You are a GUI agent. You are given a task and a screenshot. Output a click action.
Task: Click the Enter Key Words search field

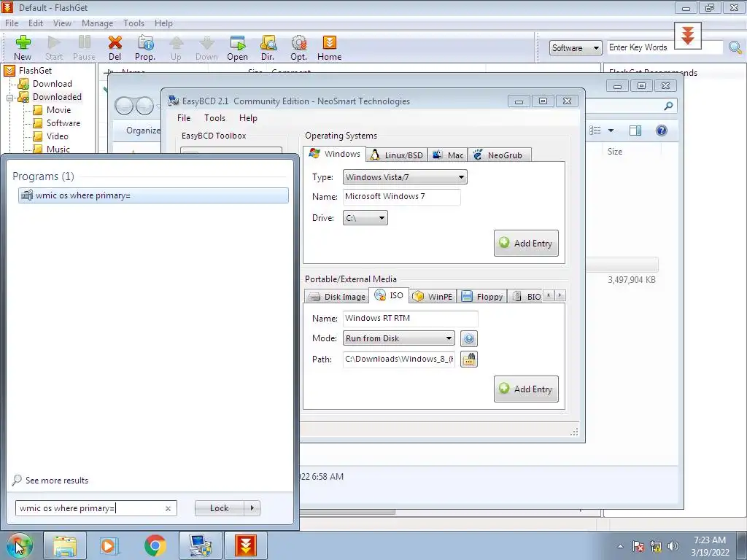[665, 47]
